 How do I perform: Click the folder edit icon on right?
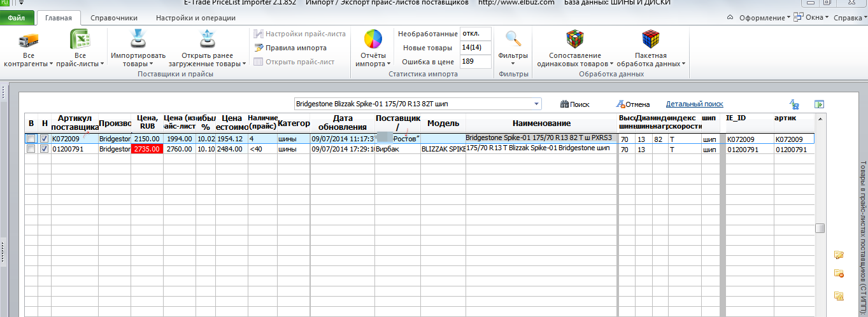[x=839, y=255]
